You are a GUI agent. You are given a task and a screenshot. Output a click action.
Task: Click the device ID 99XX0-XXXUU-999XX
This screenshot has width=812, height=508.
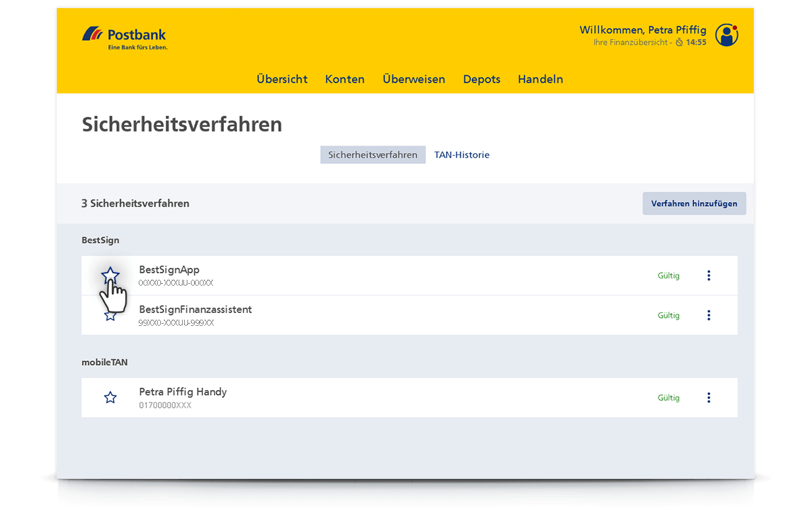coord(176,323)
